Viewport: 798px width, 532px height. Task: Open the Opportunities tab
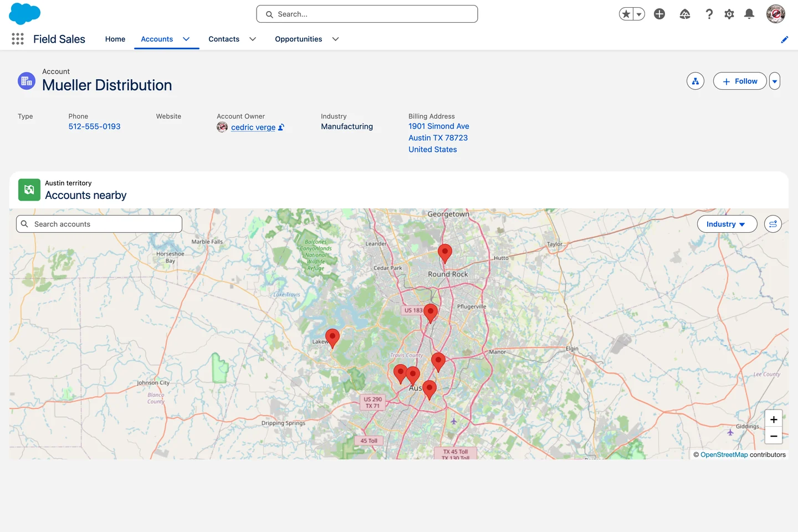point(299,39)
